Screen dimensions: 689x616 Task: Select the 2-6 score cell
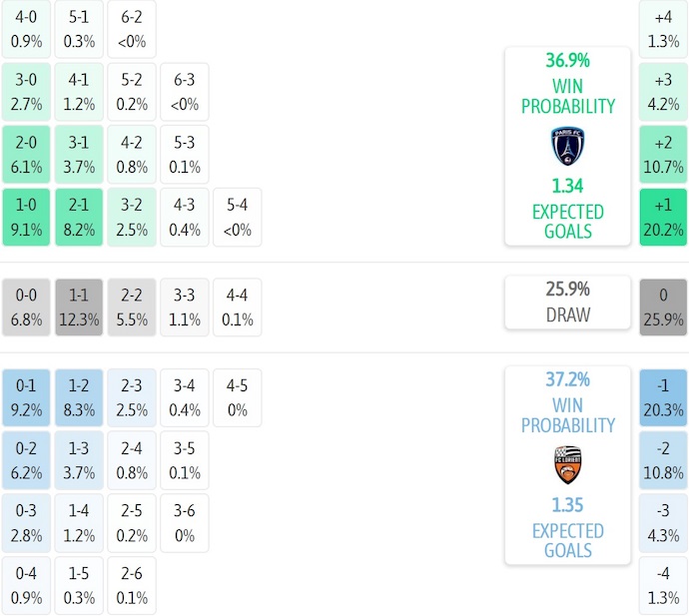[132, 586]
